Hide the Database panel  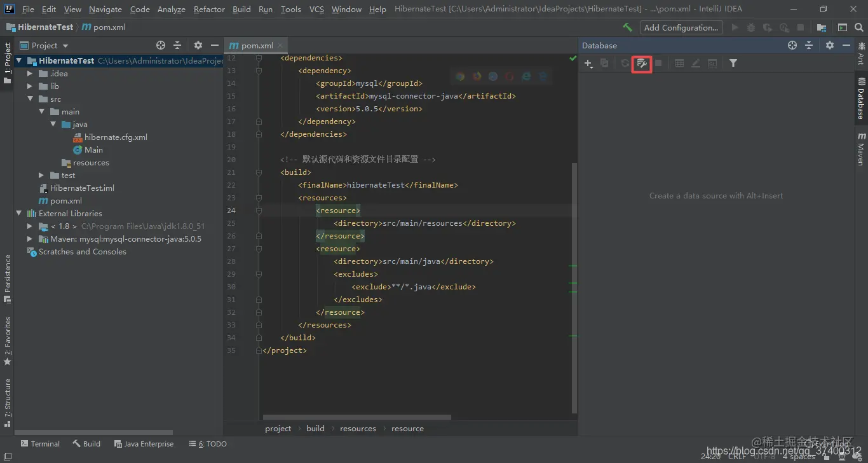[x=846, y=45]
